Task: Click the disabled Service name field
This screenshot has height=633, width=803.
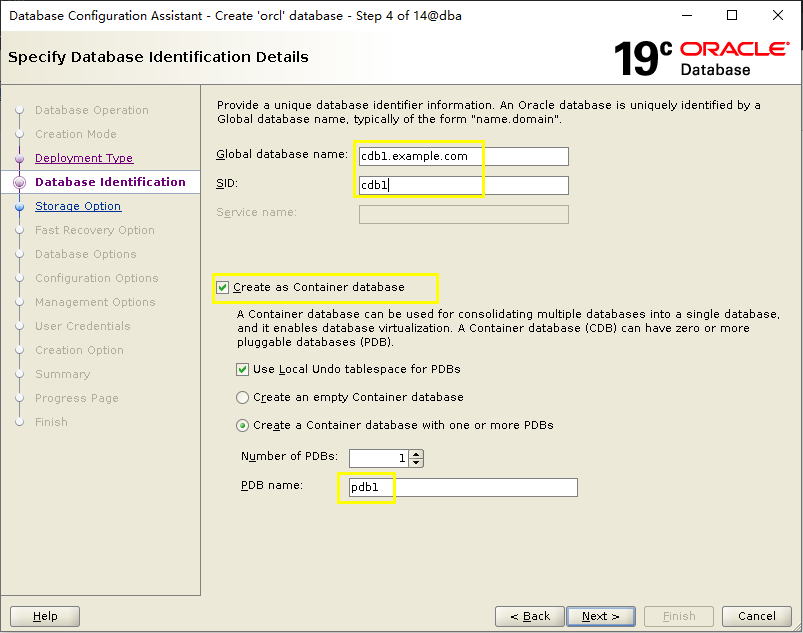Action: click(463, 215)
